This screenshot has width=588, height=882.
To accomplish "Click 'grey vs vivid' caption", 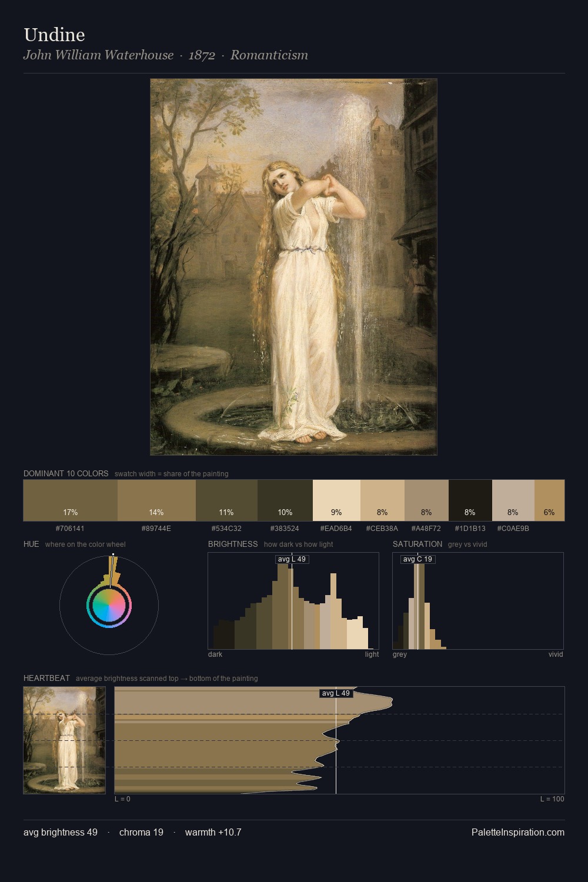I will [467, 544].
